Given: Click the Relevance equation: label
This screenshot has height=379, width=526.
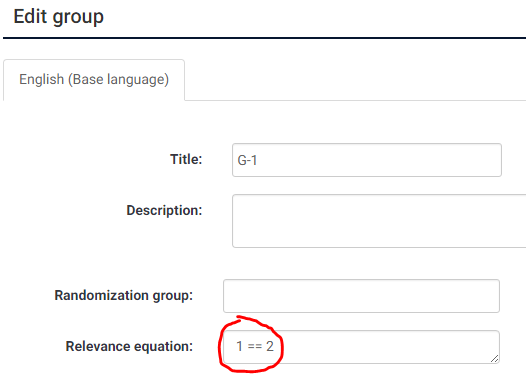Looking at the screenshot, I should coord(129,346).
